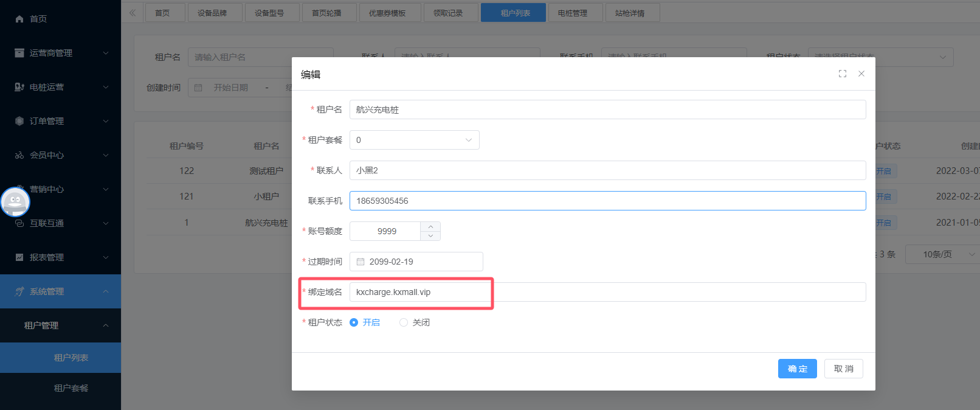Click the floating robot assistant avatar

15,201
